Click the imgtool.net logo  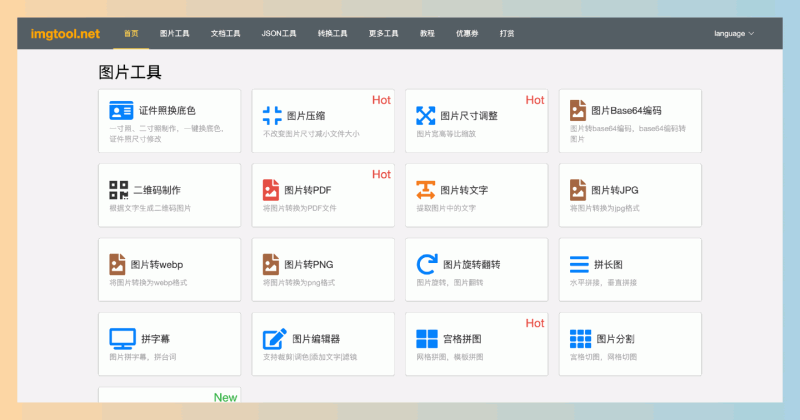pyautogui.click(x=65, y=34)
